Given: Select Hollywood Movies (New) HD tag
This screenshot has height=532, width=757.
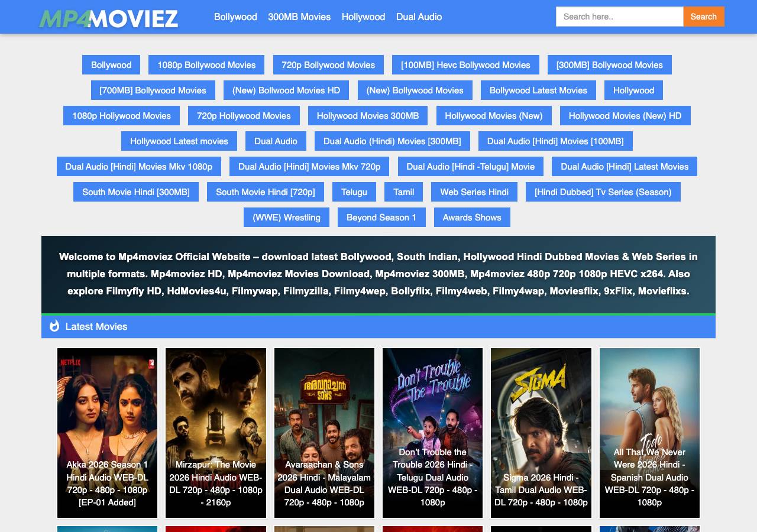Looking at the screenshot, I should click(625, 115).
